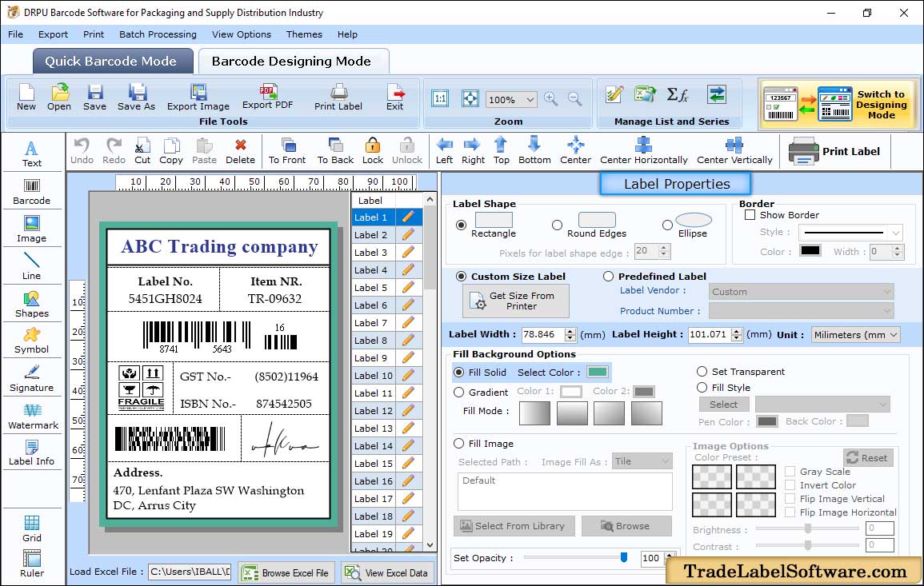Select the Signature tool in sidebar
The width and height of the screenshot is (924, 586).
[x=32, y=379]
